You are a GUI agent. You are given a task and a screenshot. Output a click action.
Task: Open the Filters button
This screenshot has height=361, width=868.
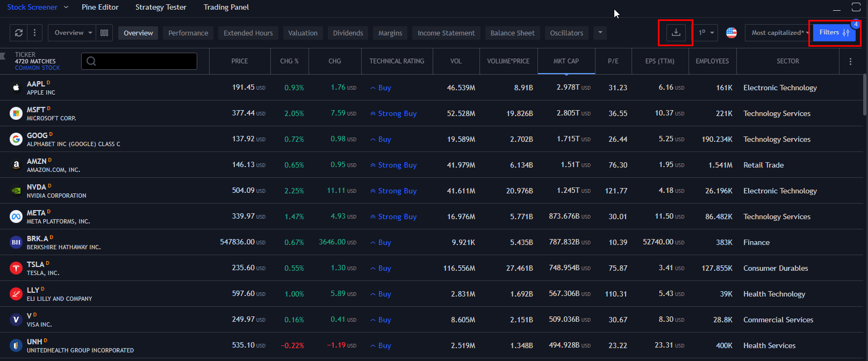(834, 32)
